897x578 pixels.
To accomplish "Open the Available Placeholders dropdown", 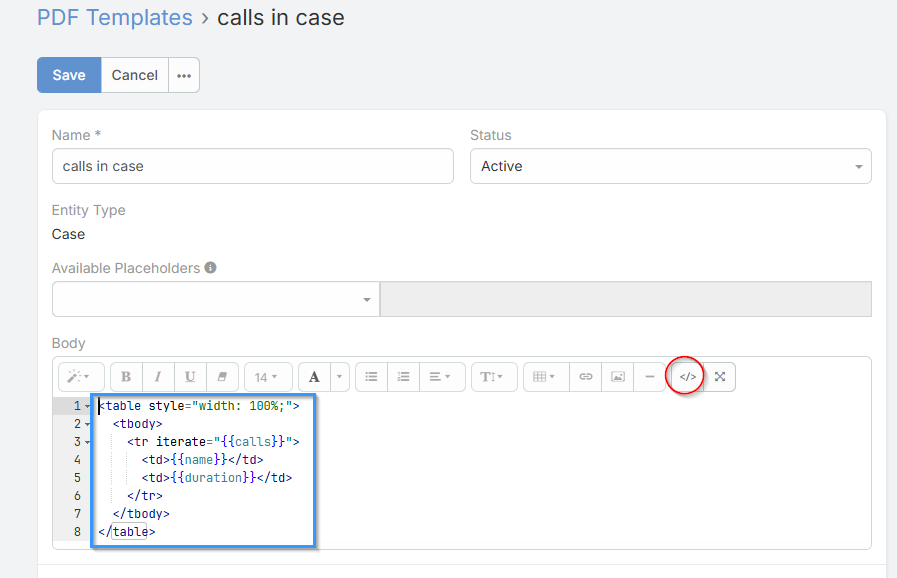I will pyautogui.click(x=215, y=299).
